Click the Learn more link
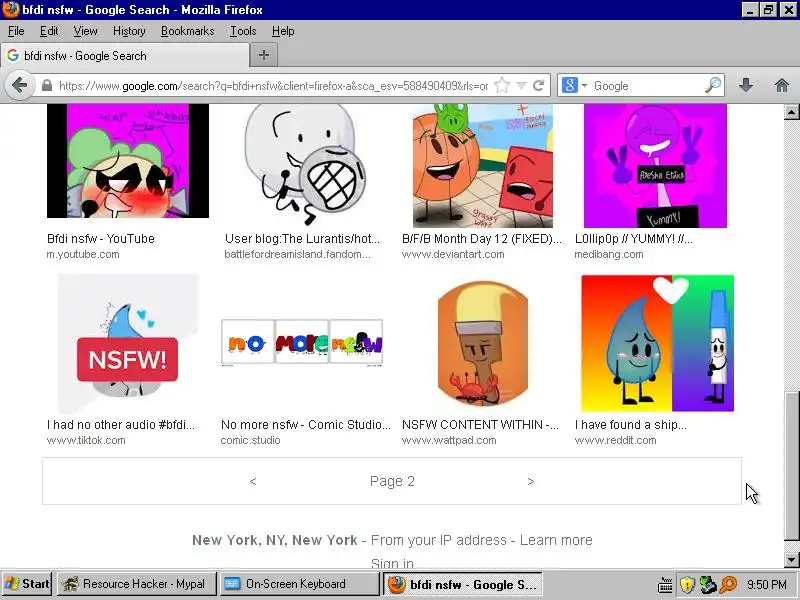Viewport: 800px width, 600px height. tap(556, 540)
